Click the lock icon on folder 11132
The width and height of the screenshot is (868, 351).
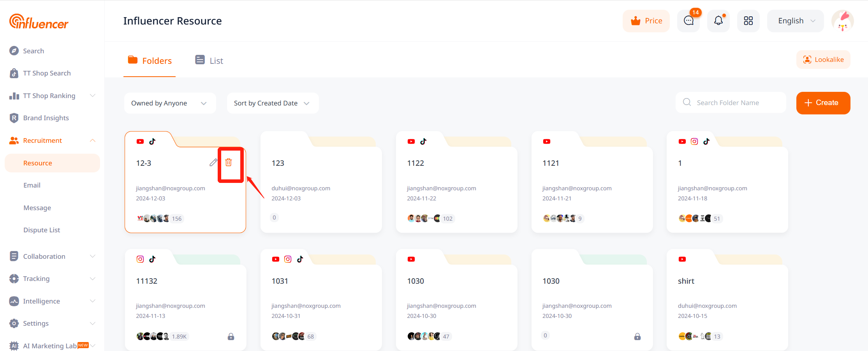click(231, 337)
